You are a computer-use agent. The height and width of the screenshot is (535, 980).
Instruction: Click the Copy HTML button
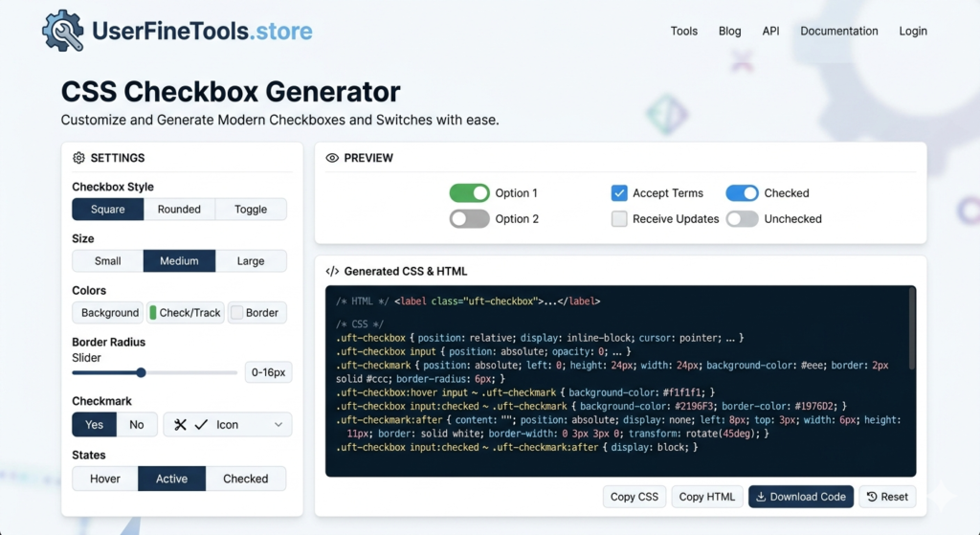tap(707, 497)
